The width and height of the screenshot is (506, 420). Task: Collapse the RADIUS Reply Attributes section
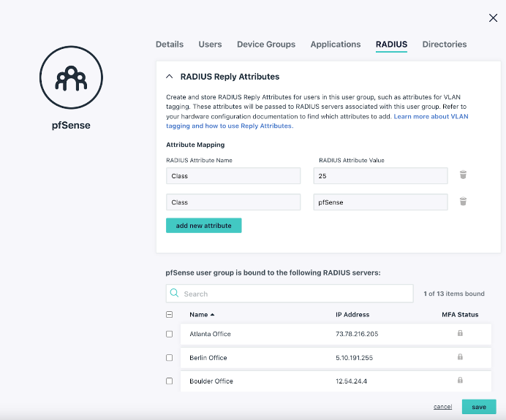click(170, 76)
